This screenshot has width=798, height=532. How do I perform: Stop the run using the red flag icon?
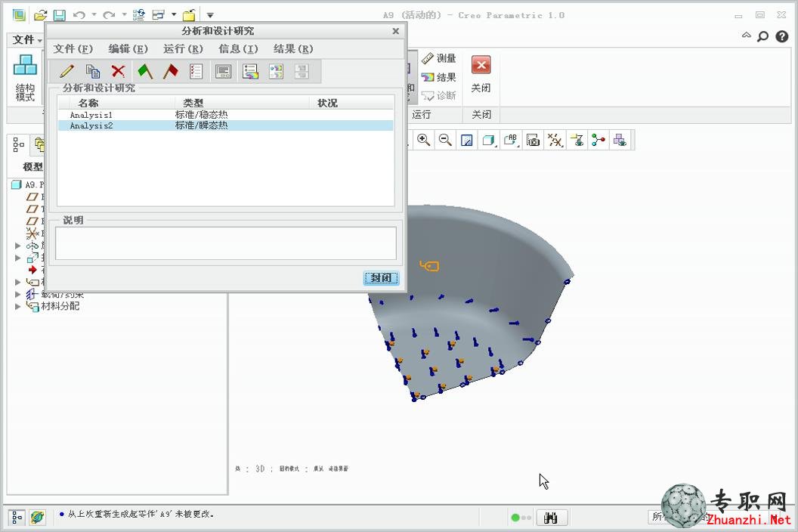pos(171,71)
